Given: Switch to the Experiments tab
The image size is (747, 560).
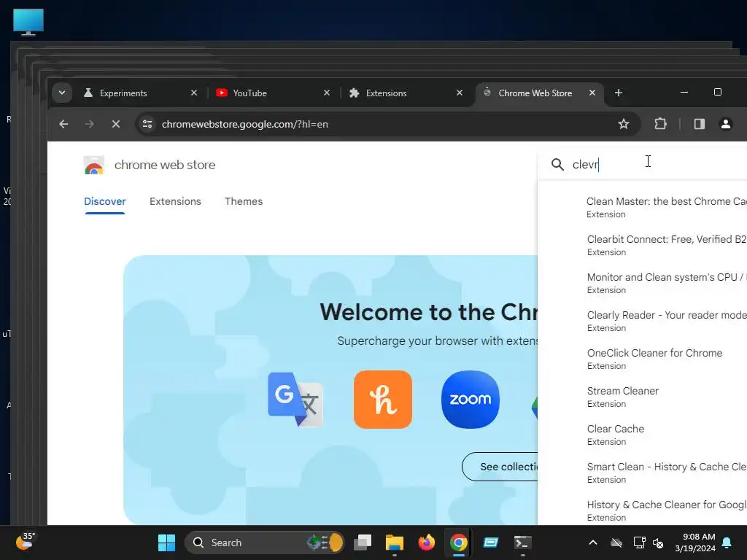Looking at the screenshot, I should coord(123,93).
